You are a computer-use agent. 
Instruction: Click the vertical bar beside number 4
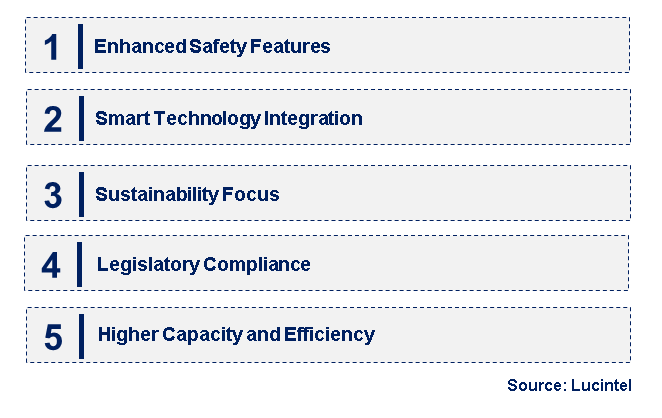[79, 264]
